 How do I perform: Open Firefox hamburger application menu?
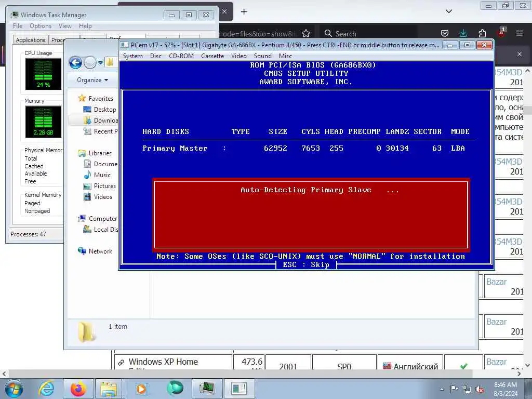(520, 33)
